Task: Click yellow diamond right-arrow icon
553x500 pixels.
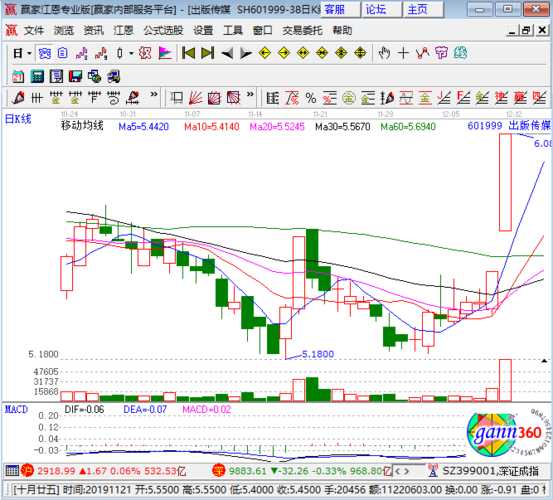Action: (x=284, y=54)
